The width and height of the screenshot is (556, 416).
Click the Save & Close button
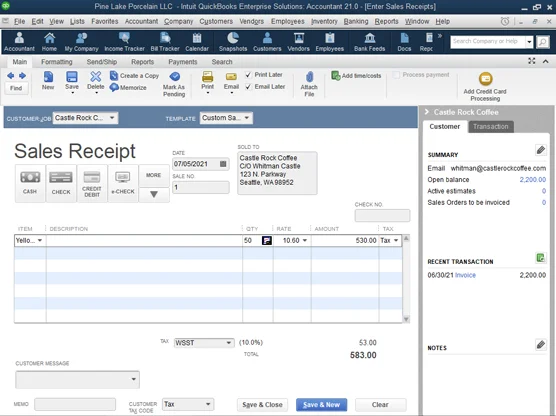(262, 405)
